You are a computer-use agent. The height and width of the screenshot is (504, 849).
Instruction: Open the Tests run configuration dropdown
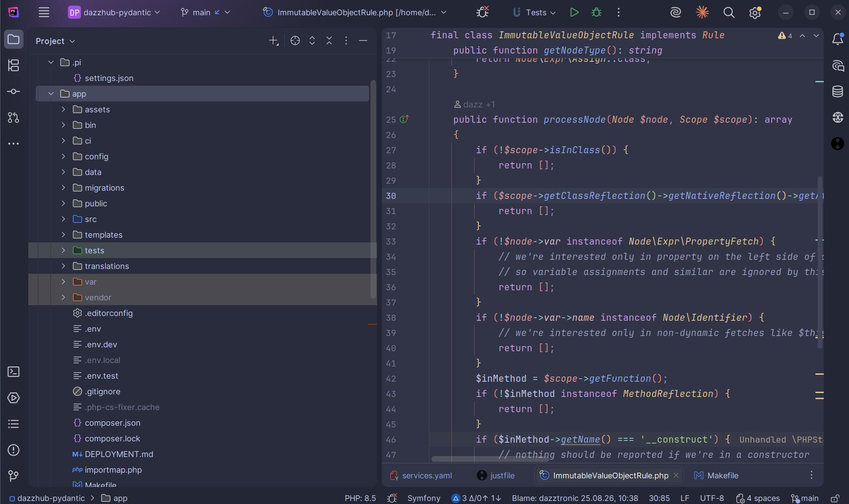[x=534, y=12]
